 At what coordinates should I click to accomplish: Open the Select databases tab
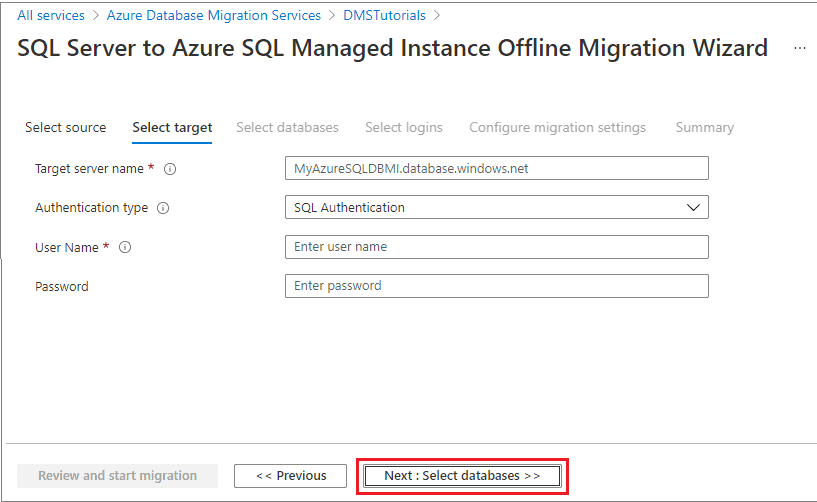287,127
